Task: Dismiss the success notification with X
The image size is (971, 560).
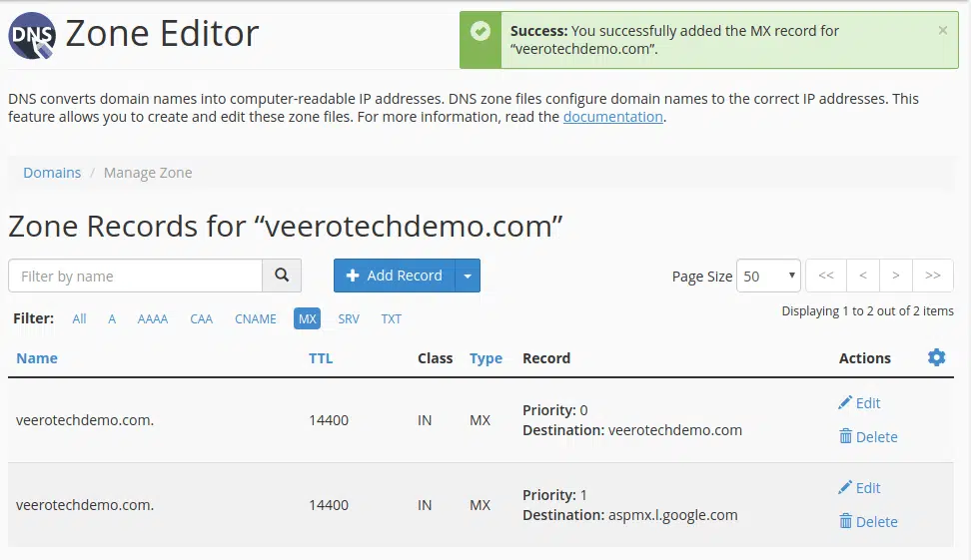Action: (942, 30)
